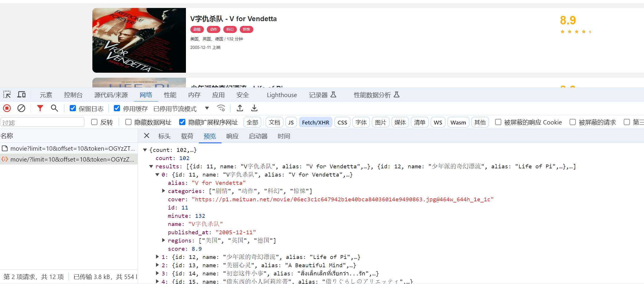644x284 pixels.
Task: Open the throttling mode dropdown
Action: (x=181, y=109)
